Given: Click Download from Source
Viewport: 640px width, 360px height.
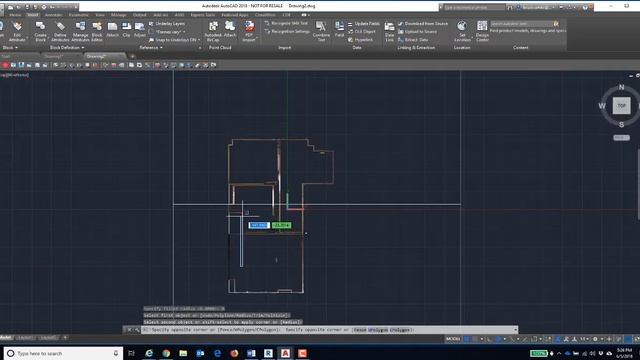Looking at the screenshot, I should [x=423, y=24].
